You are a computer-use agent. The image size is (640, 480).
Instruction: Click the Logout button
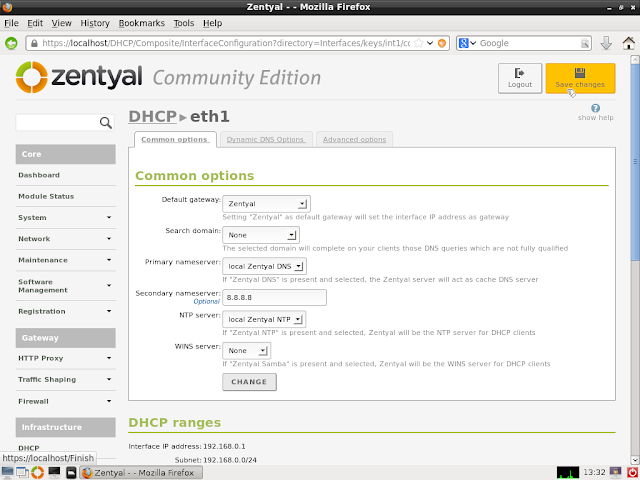click(520, 78)
